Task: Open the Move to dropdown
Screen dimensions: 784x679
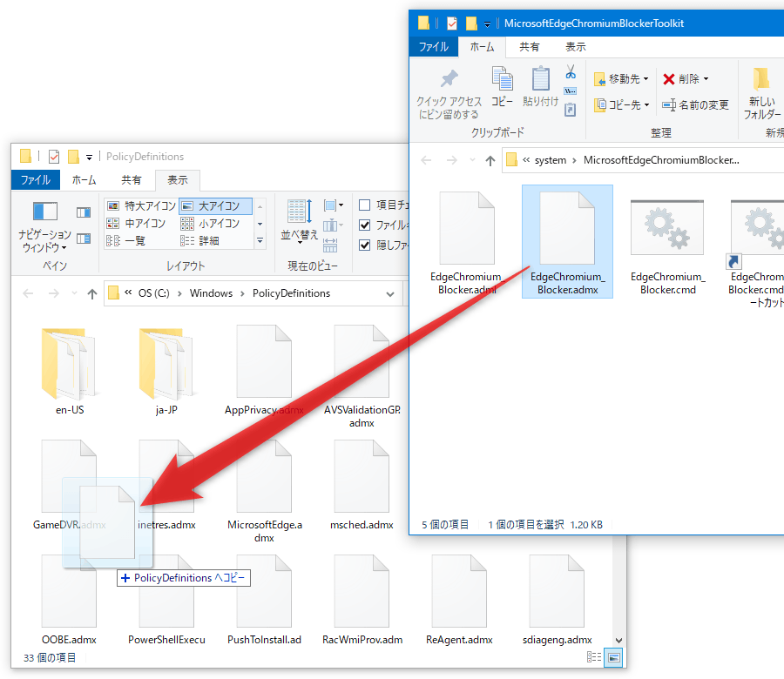Action: click(x=621, y=79)
